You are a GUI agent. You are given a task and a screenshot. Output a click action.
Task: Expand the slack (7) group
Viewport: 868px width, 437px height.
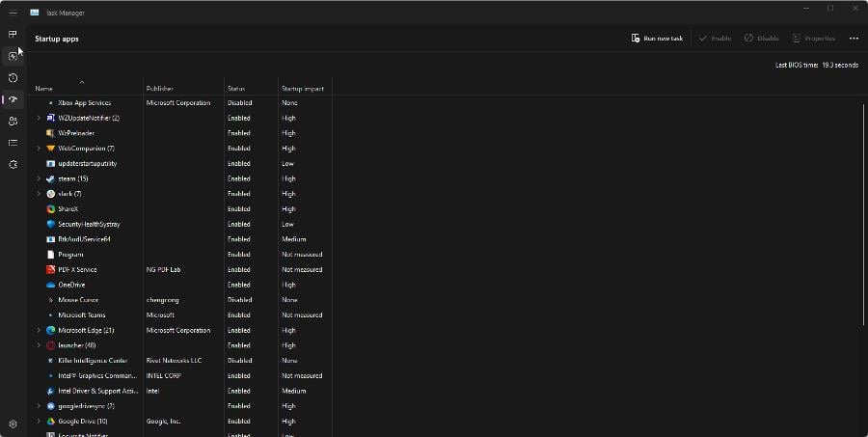tap(39, 194)
